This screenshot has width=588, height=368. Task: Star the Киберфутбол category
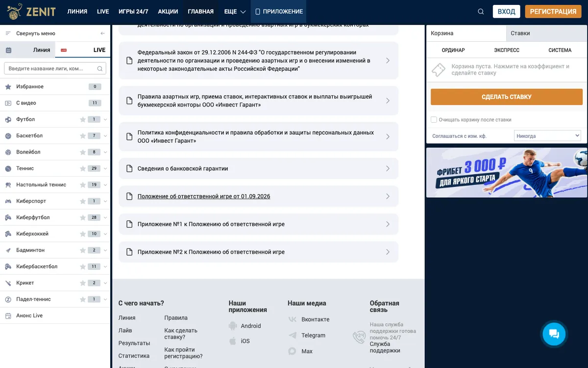point(83,218)
